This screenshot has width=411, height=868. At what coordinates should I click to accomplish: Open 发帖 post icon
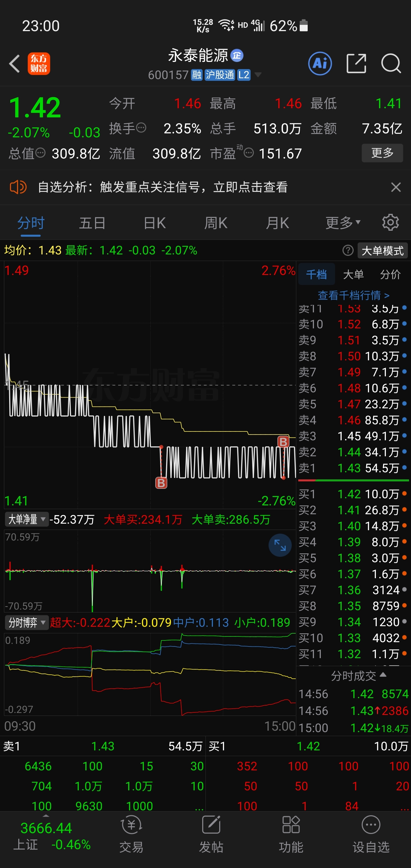(211, 834)
